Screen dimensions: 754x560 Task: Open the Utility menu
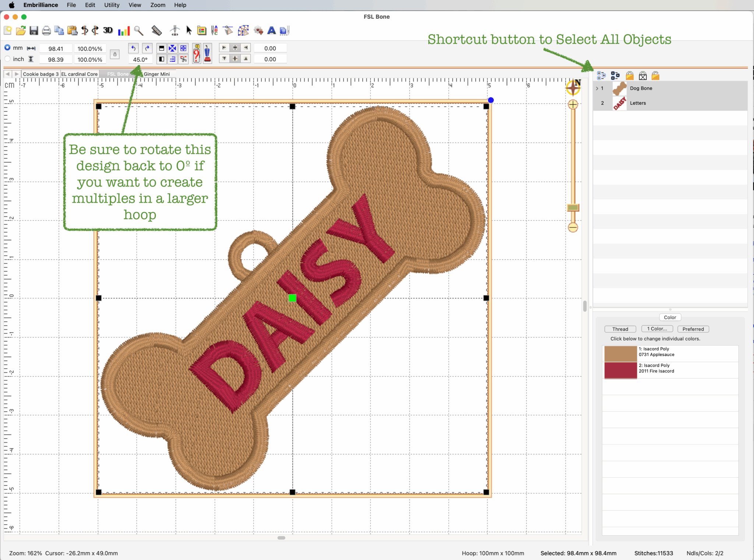[x=112, y=5]
